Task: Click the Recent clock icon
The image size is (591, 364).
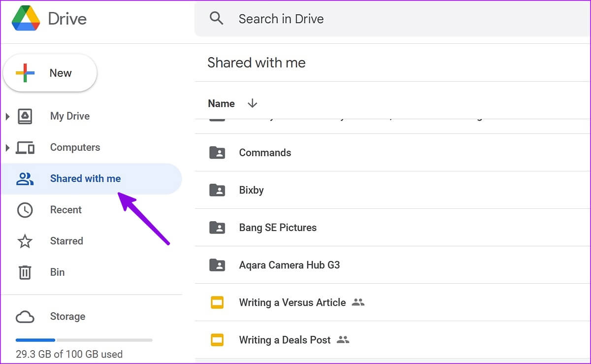Action: 25,210
